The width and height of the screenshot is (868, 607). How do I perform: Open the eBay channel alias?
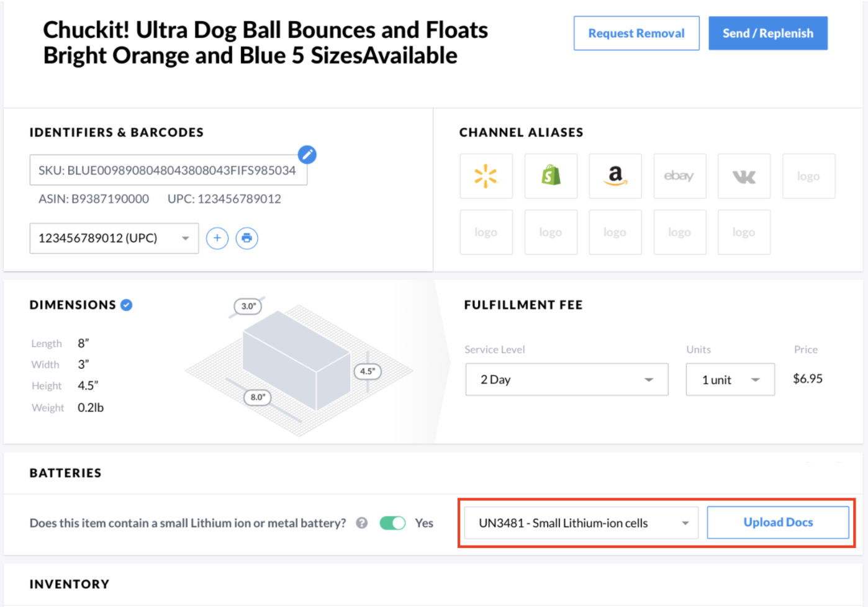(x=679, y=176)
